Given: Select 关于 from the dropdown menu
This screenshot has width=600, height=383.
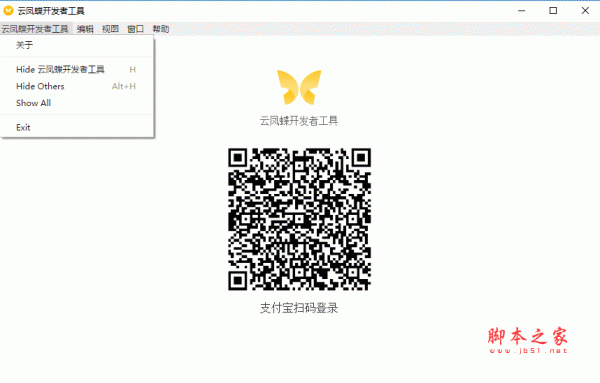Looking at the screenshot, I should pyautogui.click(x=77, y=45).
